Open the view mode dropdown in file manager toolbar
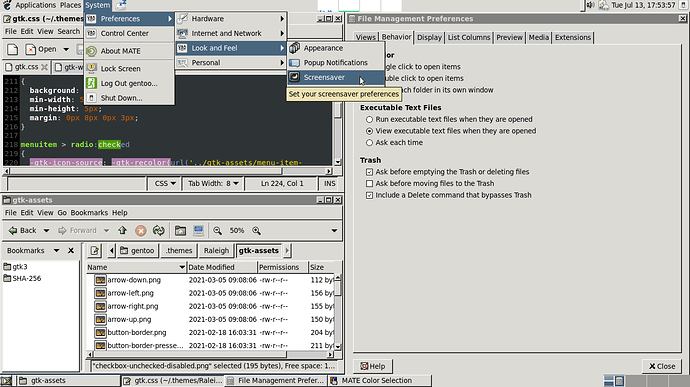The width and height of the screenshot is (690, 387). pos(334,231)
